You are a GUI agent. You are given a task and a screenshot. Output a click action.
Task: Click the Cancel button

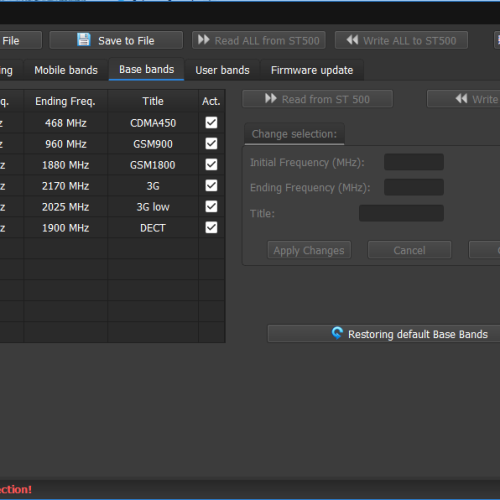(409, 250)
